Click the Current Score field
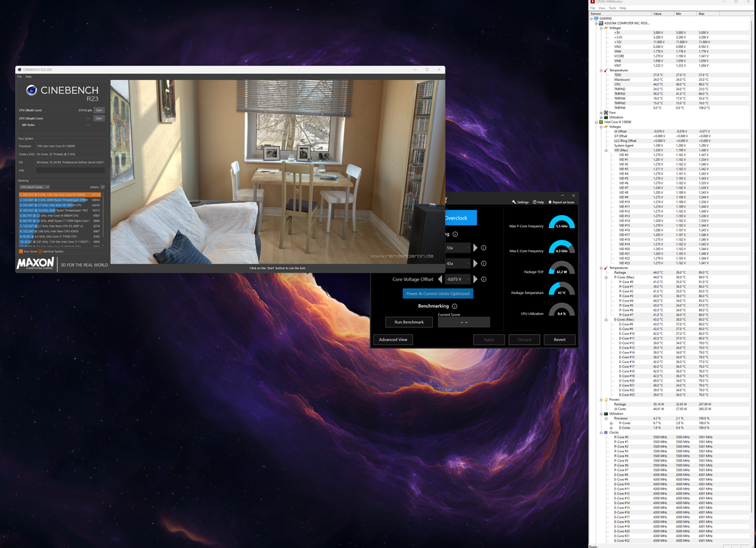 coord(464,322)
